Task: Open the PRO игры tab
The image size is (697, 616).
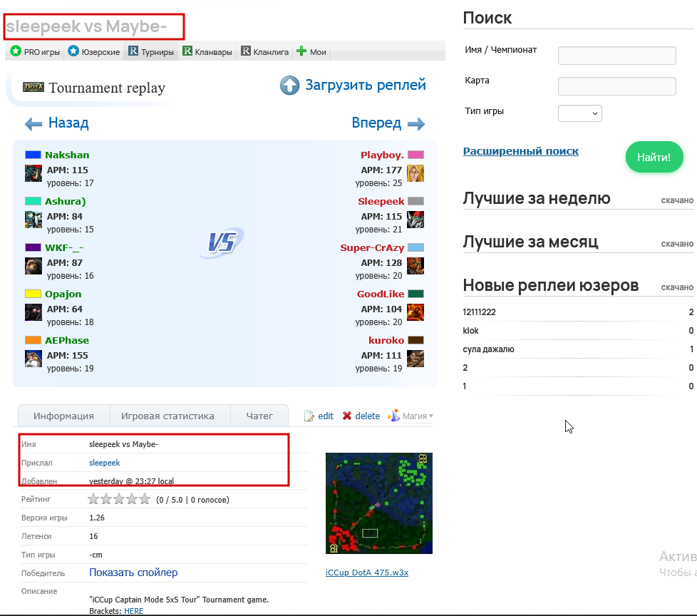Action: [x=35, y=51]
